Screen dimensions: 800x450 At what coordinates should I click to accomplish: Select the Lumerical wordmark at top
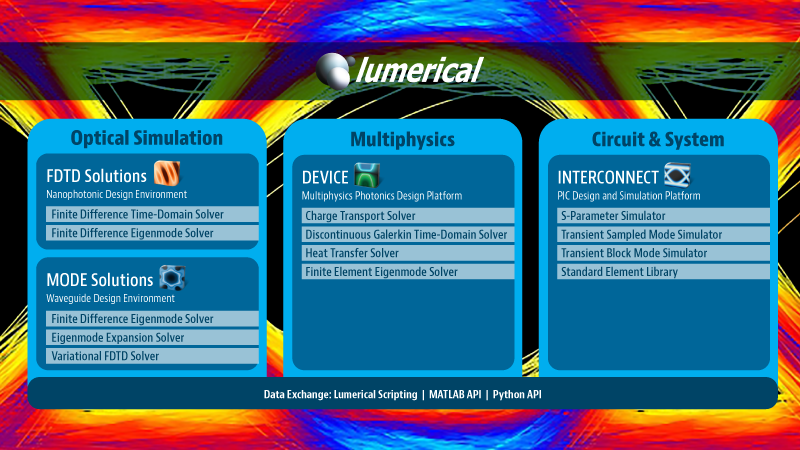pyautogui.click(x=419, y=70)
